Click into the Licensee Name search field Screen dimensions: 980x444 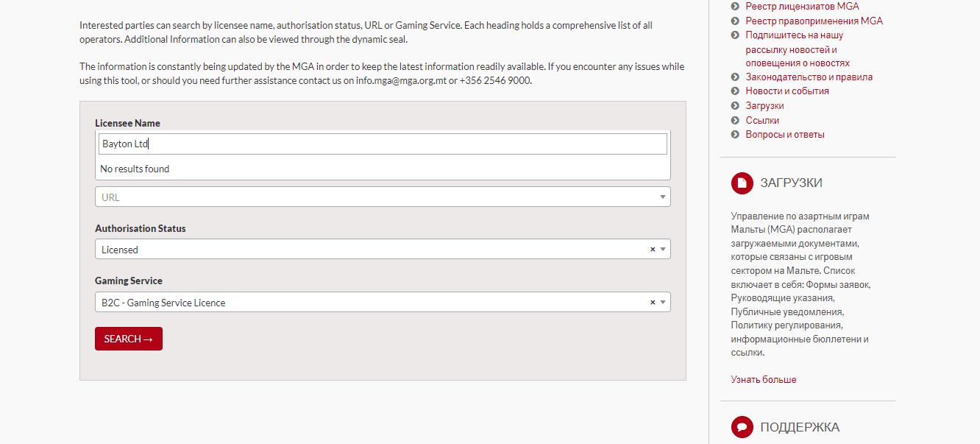[x=383, y=144]
